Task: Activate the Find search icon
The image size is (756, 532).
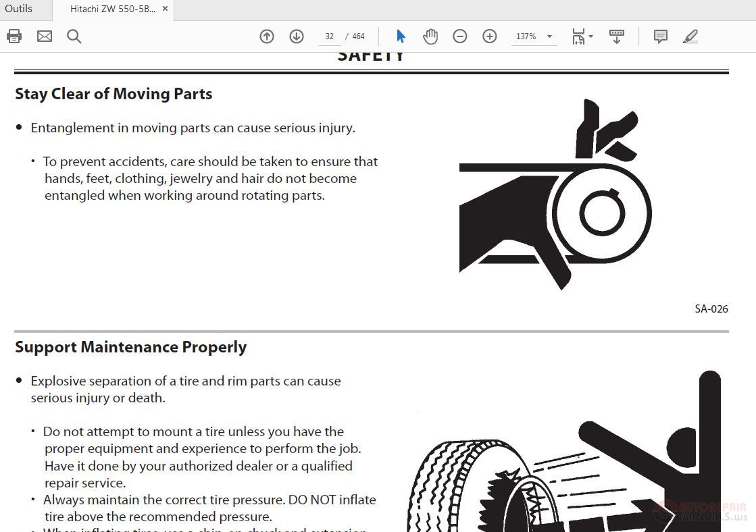Action: pyautogui.click(x=74, y=36)
